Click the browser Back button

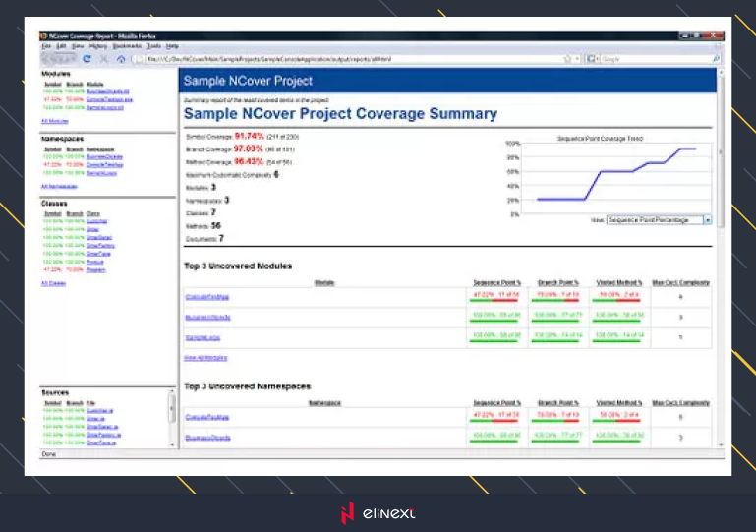pos(49,59)
